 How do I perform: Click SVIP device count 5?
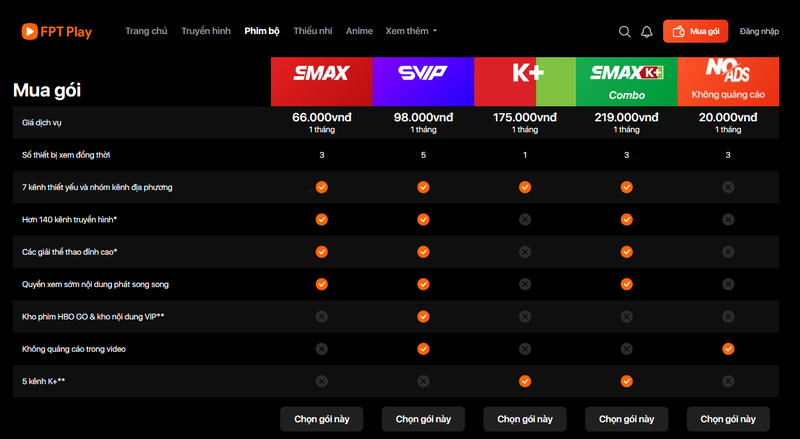pos(423,155)
